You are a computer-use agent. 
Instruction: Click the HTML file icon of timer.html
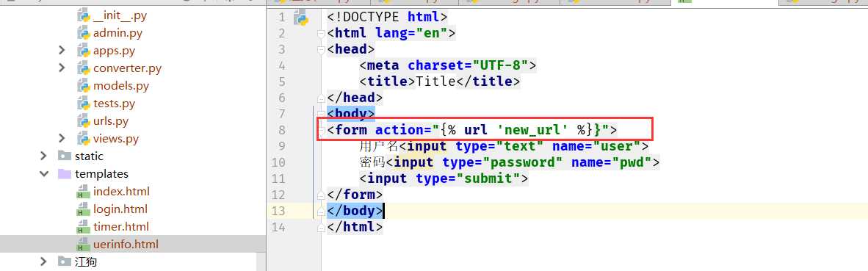click(x=84, y=227)
